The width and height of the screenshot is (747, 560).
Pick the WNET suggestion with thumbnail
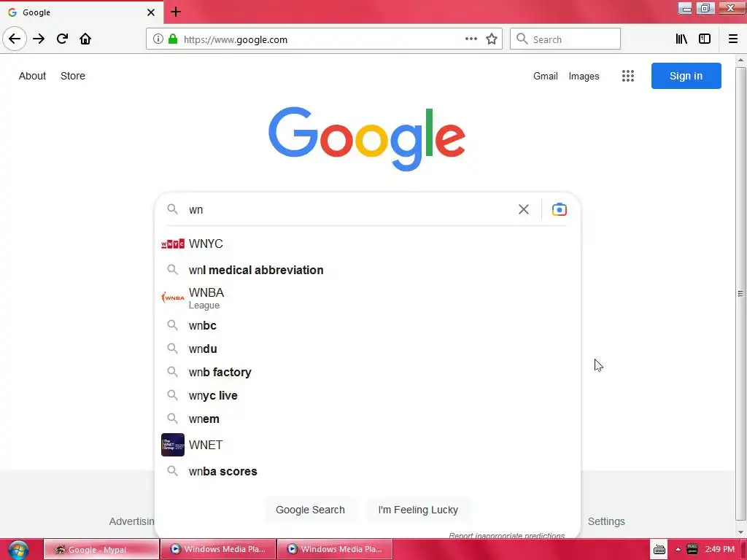(368, 445)
